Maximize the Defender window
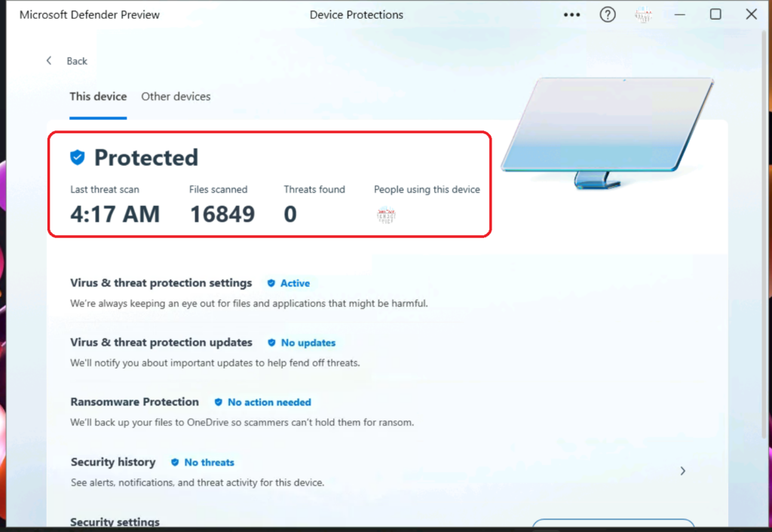The image size is (772, 532). tap(715, 15)
